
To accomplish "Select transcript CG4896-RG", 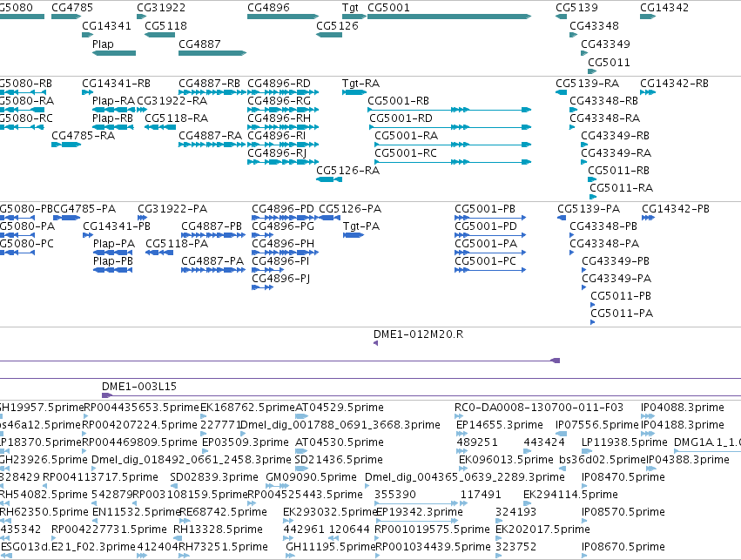I will point(283,110).
